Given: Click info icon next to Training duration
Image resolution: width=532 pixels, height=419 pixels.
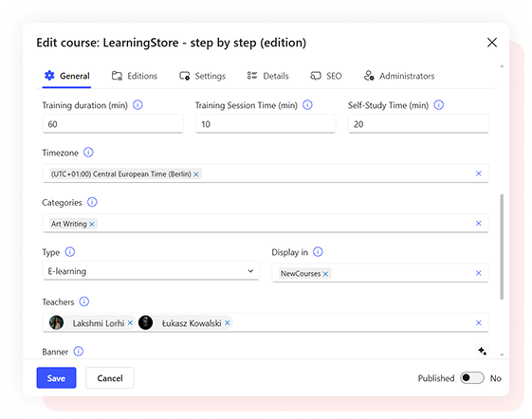Looking at the screenshot, I should 138,105.
